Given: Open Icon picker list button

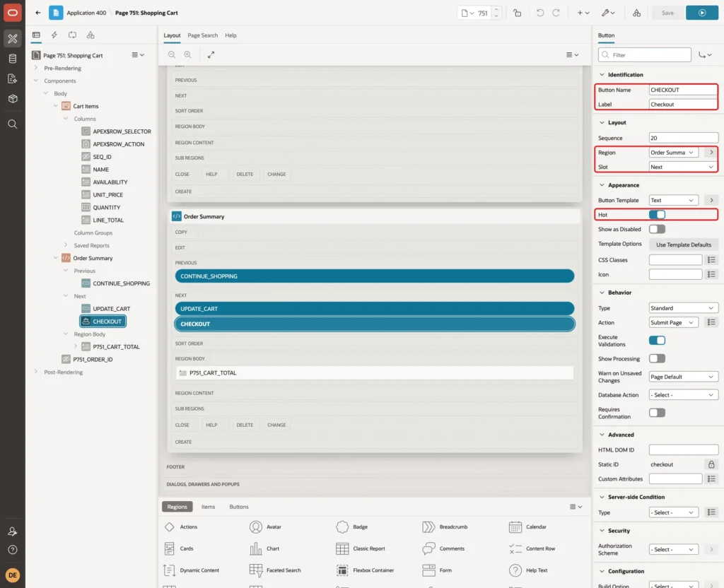Looking at the screenshot, I should [x=711, y=274].
